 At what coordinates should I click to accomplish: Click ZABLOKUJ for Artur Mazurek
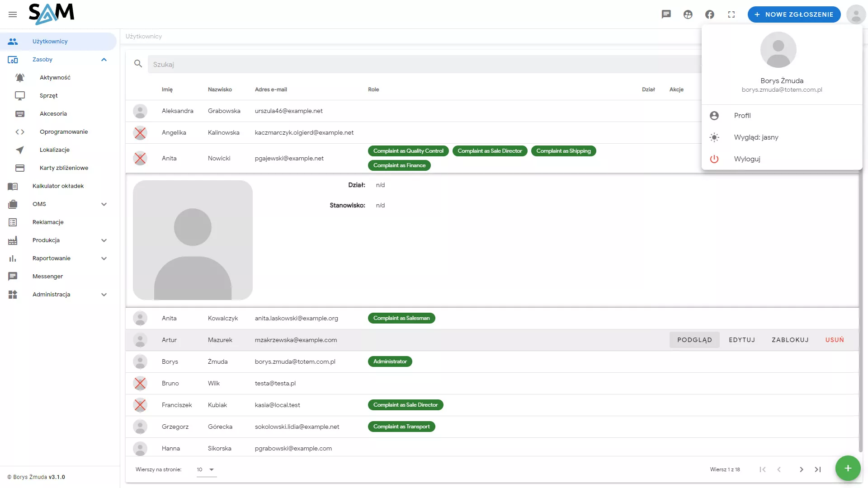[790, 340]
